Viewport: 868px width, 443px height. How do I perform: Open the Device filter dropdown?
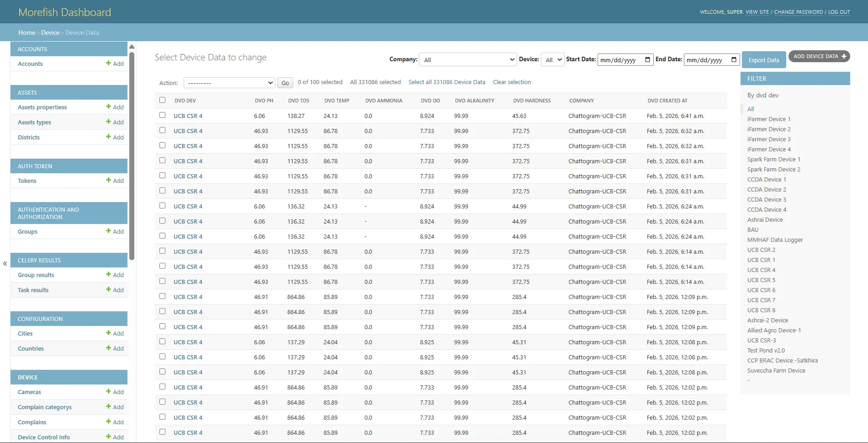point(553,59)
